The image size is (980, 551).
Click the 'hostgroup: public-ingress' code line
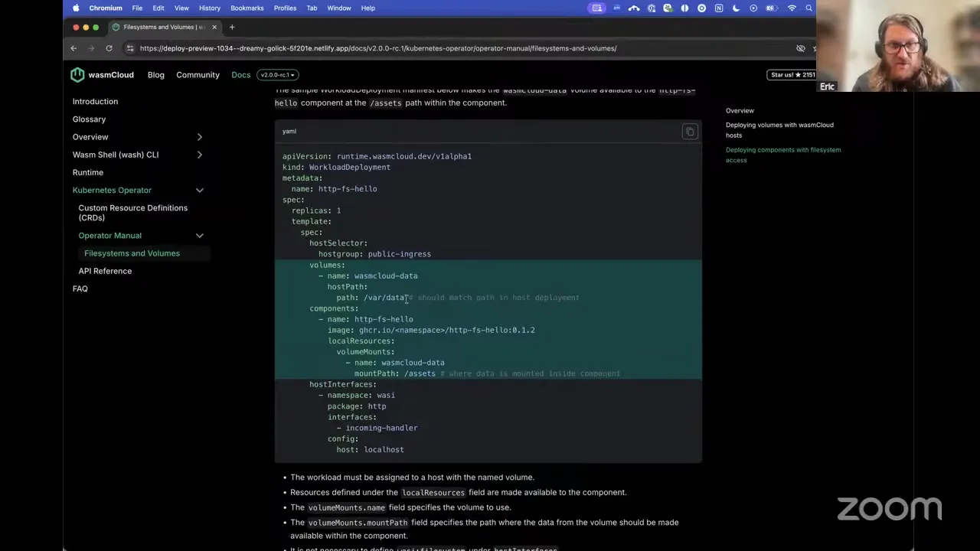coord(374,254)
